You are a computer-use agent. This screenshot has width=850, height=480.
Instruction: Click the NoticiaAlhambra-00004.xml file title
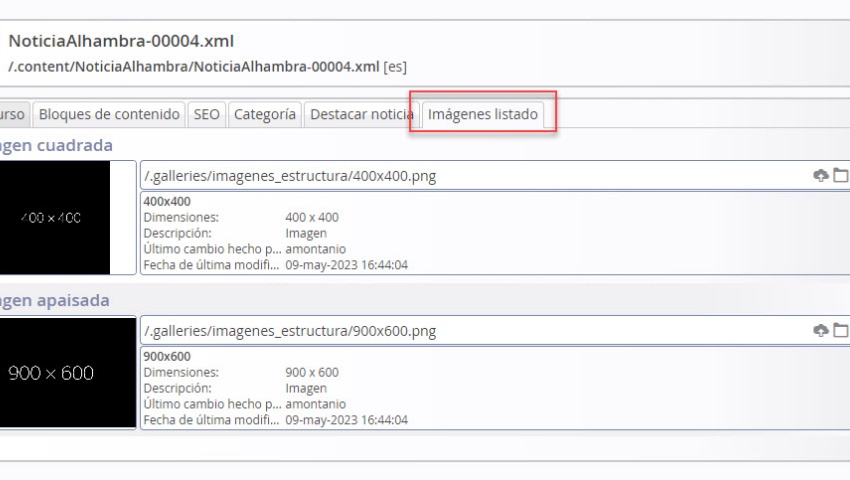(121, 41)
